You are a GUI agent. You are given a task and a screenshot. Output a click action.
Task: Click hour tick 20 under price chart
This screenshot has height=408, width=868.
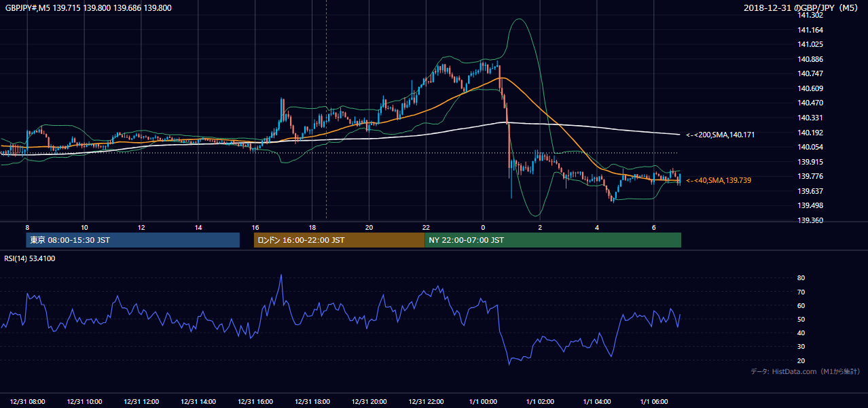point(369,227)
